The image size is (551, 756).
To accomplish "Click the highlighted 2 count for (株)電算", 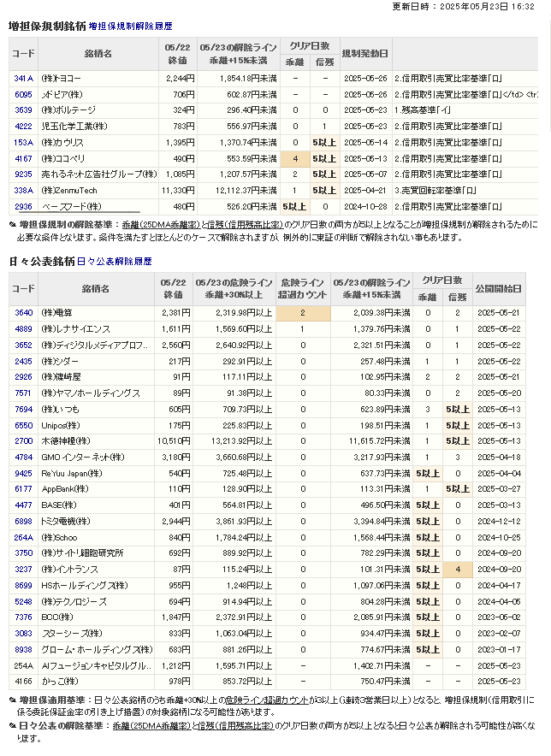I will [303, 313].
